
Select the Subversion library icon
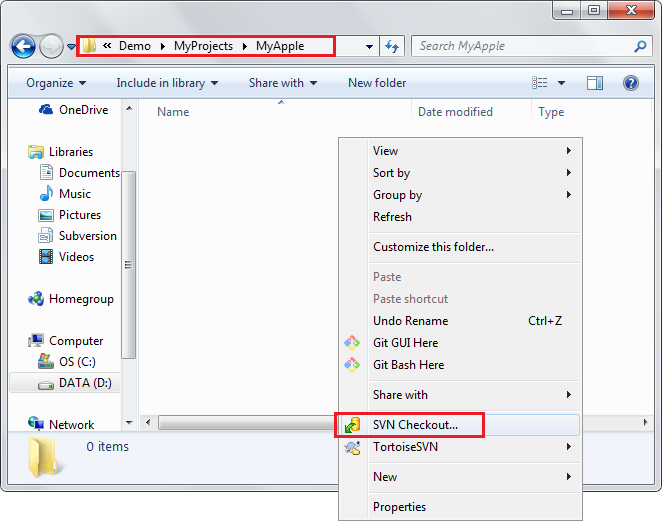[x=46, y=236]
